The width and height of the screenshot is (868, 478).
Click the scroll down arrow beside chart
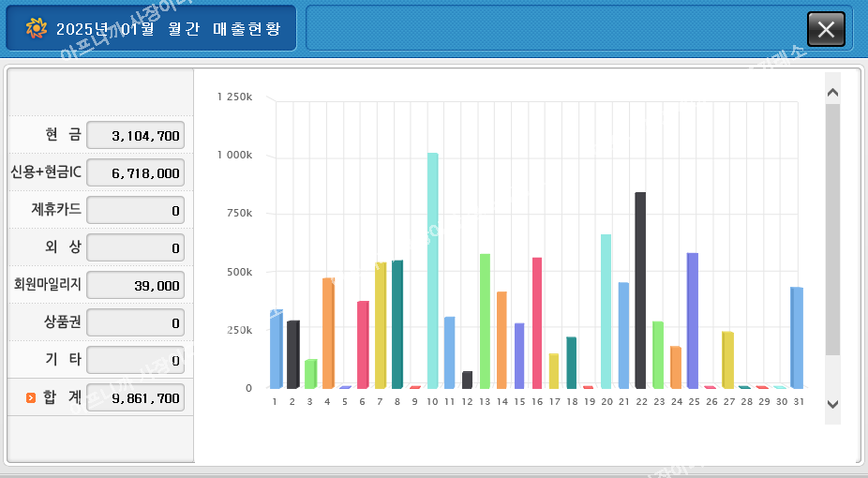tap(832, 404)
